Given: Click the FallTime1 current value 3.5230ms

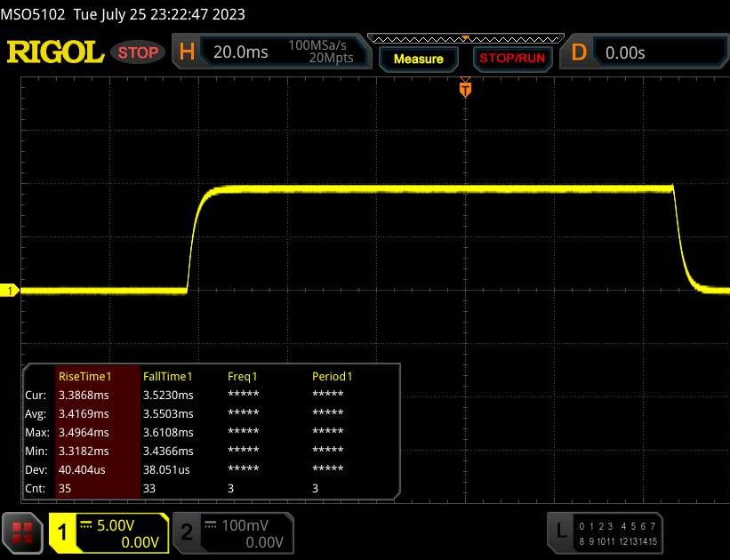Looking at the screenshot, I should click(167, 396).
